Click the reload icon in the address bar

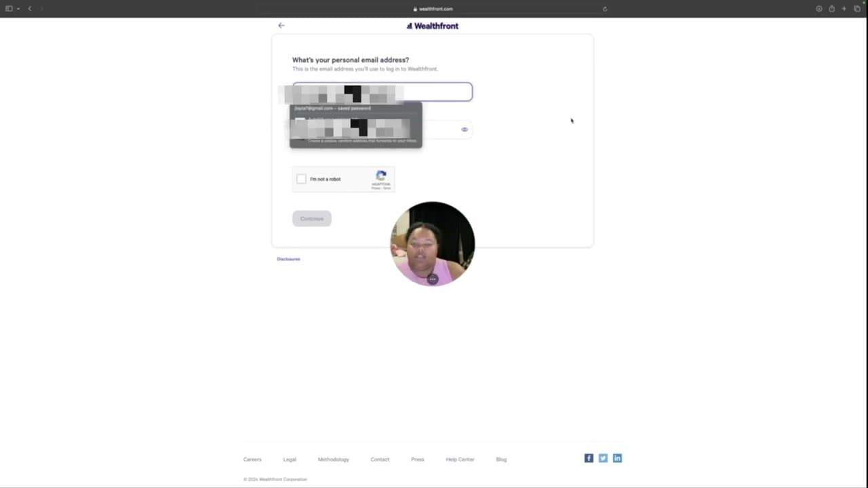(604, 9)
